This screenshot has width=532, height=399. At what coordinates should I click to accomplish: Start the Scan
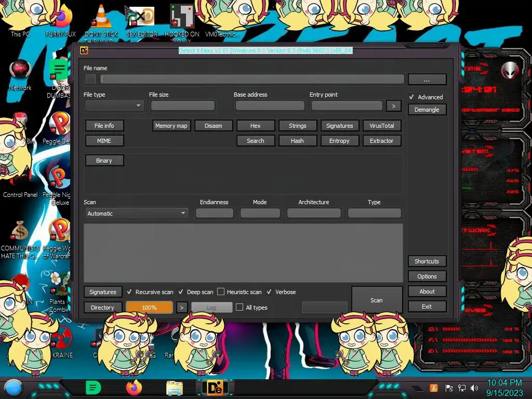point(377,300)
